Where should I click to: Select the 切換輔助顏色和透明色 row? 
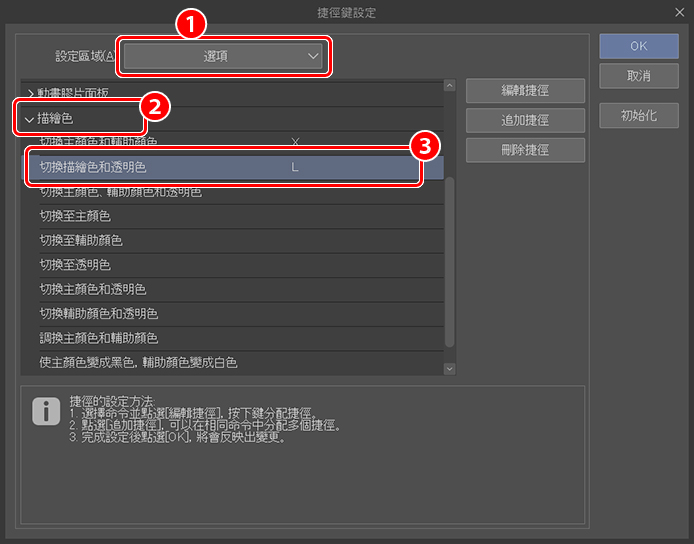[220, 314]
